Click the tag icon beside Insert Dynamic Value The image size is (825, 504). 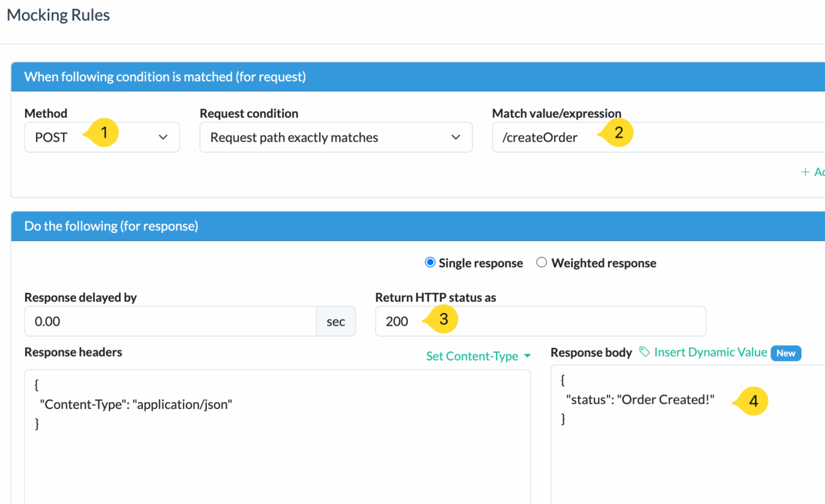coord(644,352)
